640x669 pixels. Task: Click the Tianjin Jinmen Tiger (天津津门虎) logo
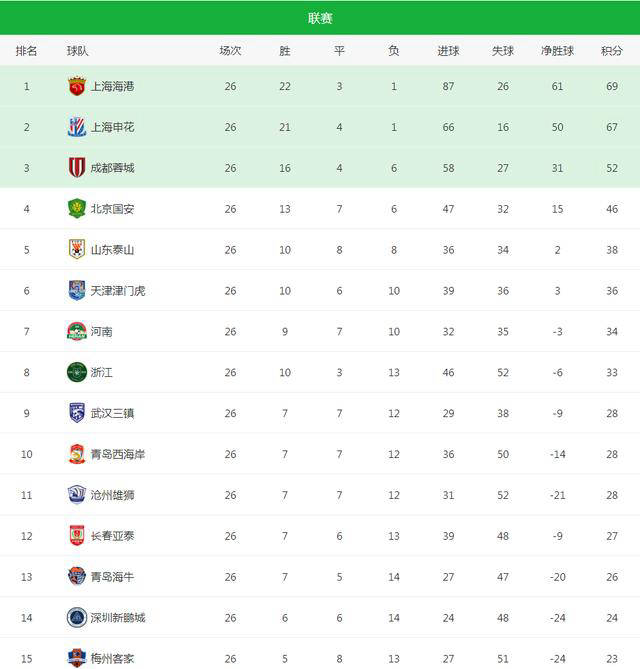coord(77,291)
